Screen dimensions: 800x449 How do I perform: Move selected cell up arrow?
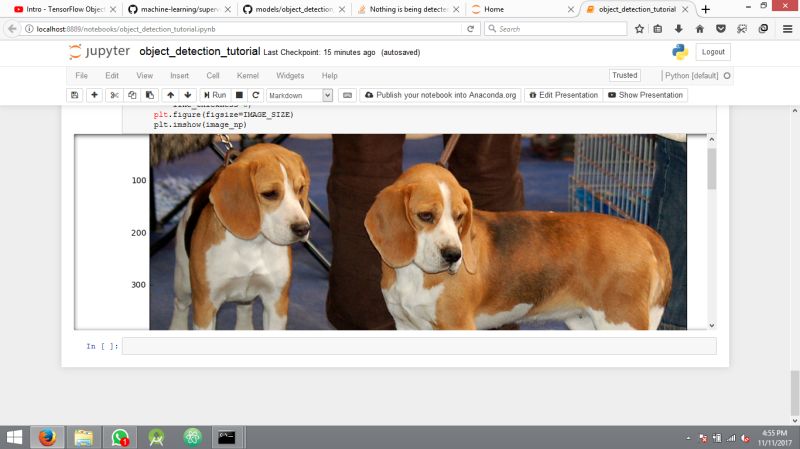click(x=170, y=95)
